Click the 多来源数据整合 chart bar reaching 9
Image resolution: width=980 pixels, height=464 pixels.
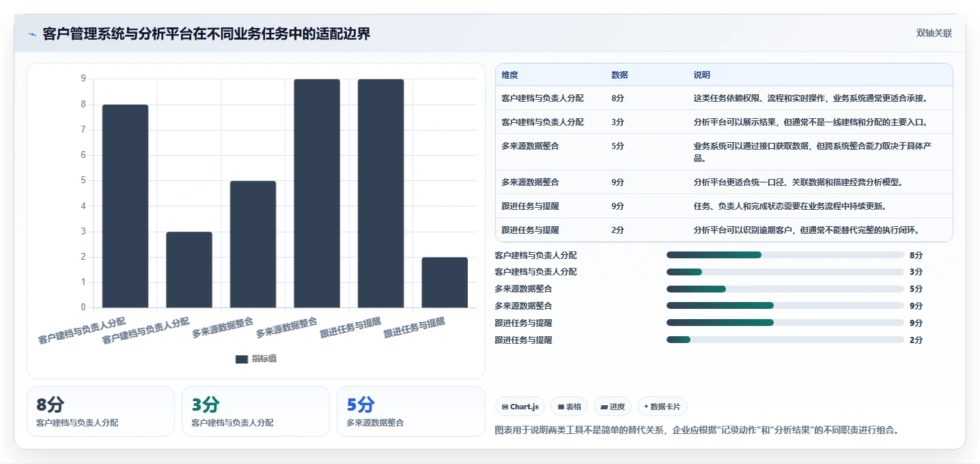click(317, 193)
